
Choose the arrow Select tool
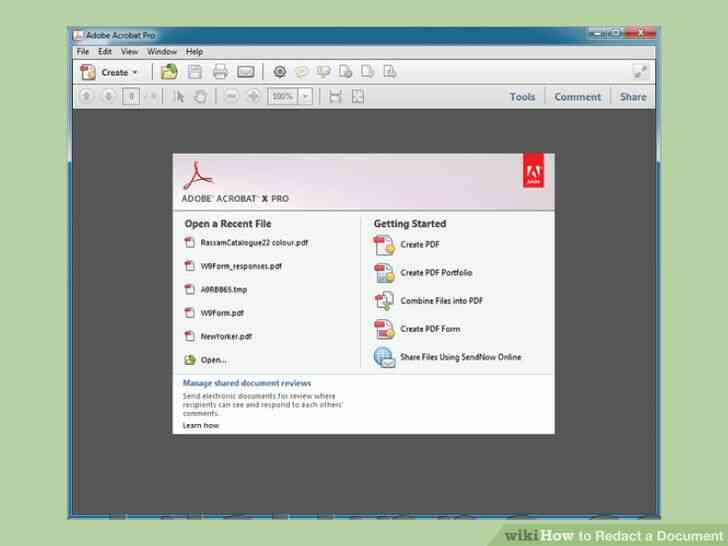[x=180, y=97]
